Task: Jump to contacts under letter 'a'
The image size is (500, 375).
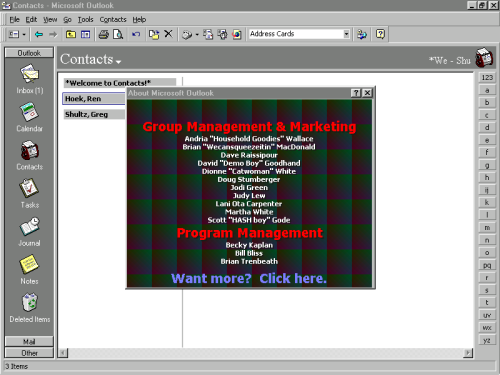Action: coord(487,90)
